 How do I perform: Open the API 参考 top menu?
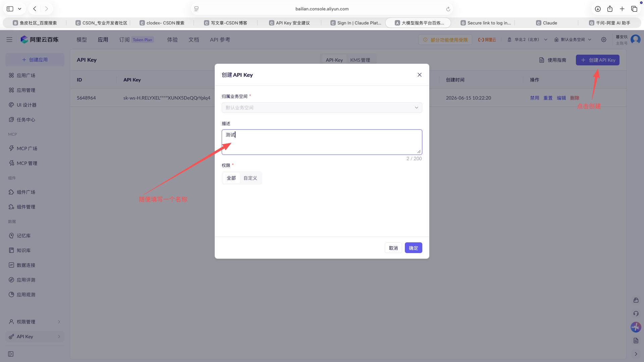(x=220, y=40)
